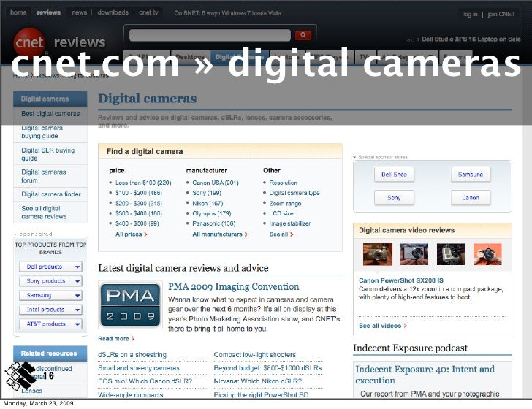
Task: Click the Read more link
Action: coord(116,338)
